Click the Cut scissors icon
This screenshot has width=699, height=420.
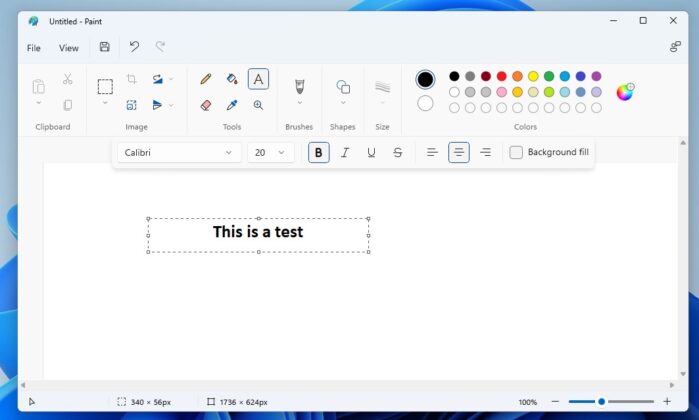pyautogui.click(x=67, y=79)
